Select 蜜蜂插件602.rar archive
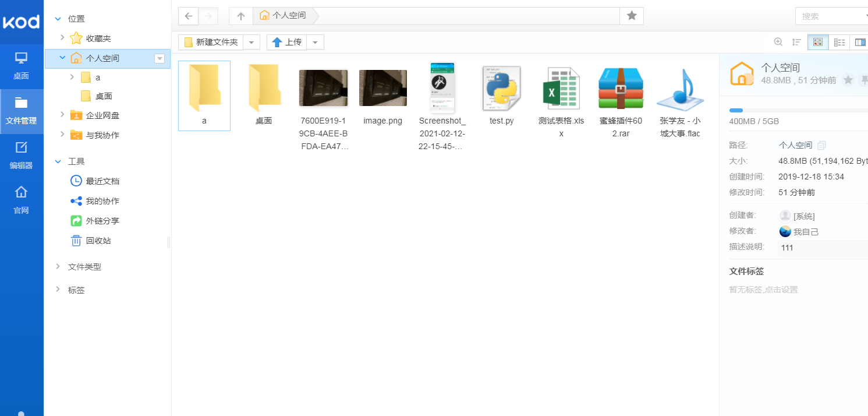 click(621, 101)
